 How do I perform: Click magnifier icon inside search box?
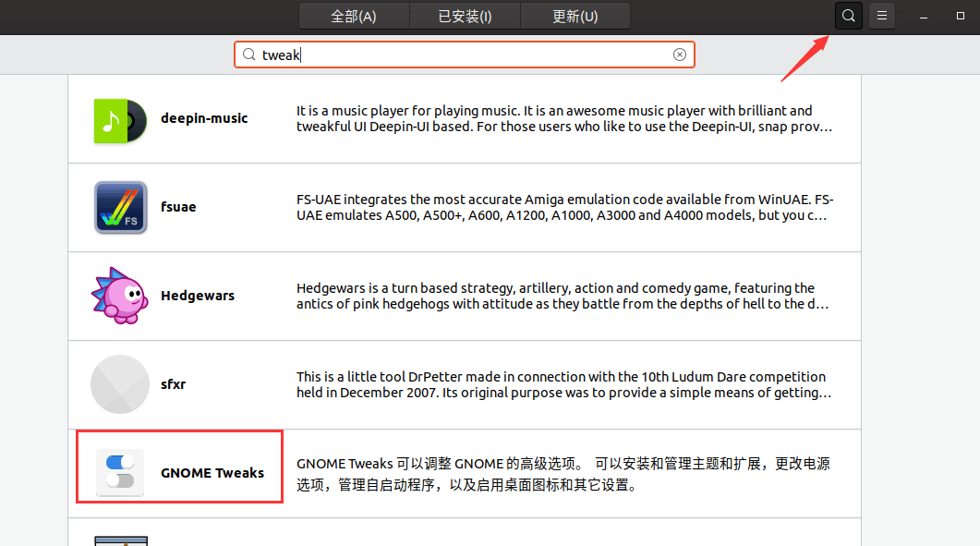(x=248, y=55)
